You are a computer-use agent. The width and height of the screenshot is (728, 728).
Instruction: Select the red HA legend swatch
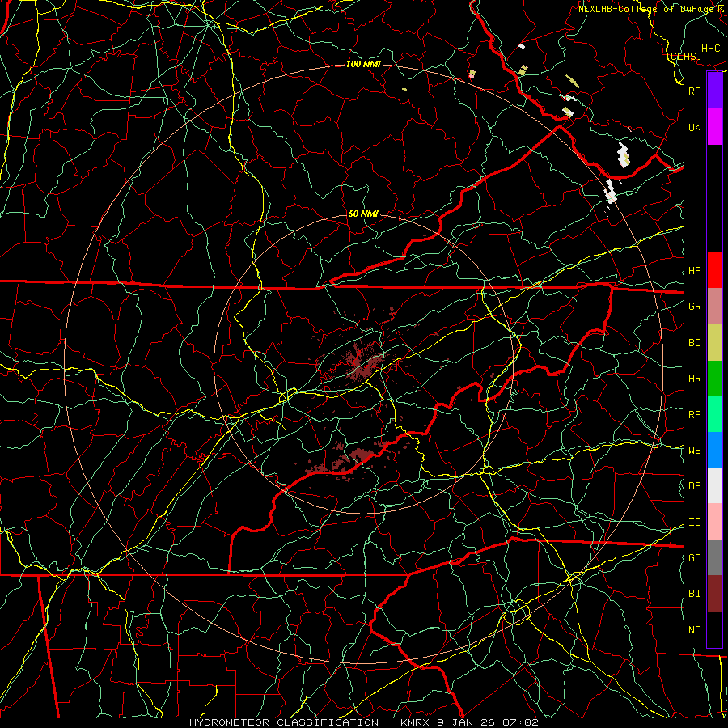pyautogui.click(x=714, y=270)
